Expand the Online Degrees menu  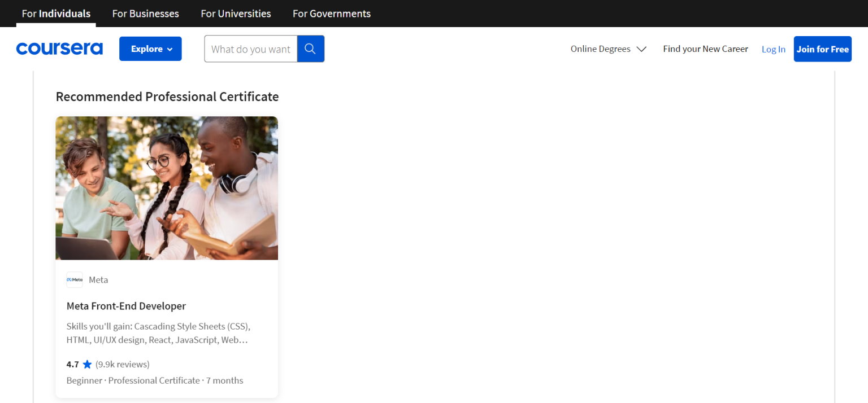(x=608, y=49)
